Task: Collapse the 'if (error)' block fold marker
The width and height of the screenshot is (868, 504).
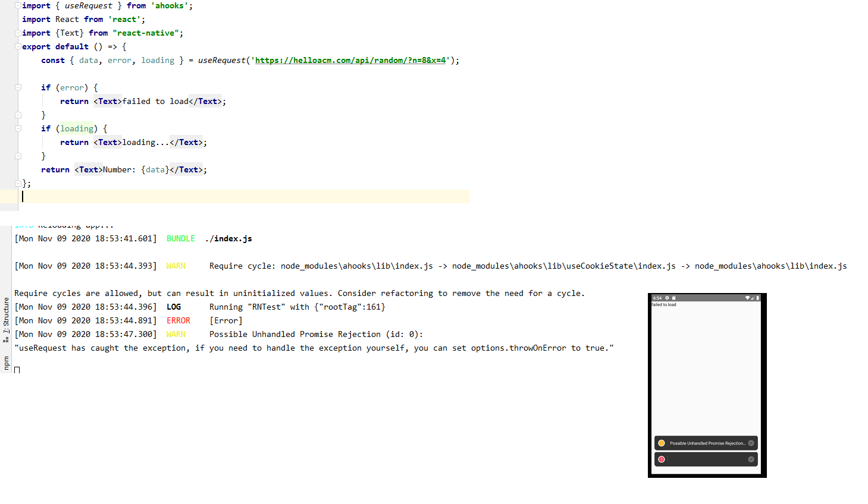Action: pos(18,87)
